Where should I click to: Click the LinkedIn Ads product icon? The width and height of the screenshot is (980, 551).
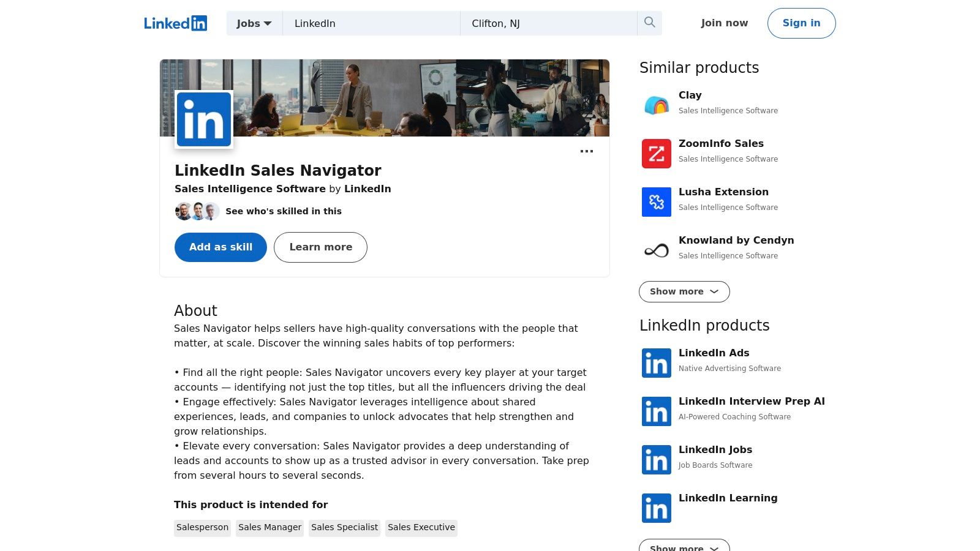pos(656,363)
